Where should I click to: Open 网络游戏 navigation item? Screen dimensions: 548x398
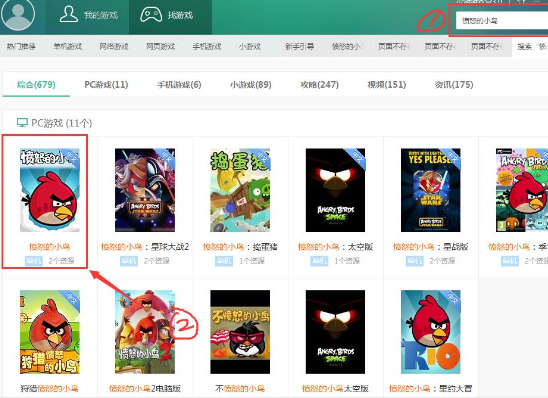pos(114,46)
